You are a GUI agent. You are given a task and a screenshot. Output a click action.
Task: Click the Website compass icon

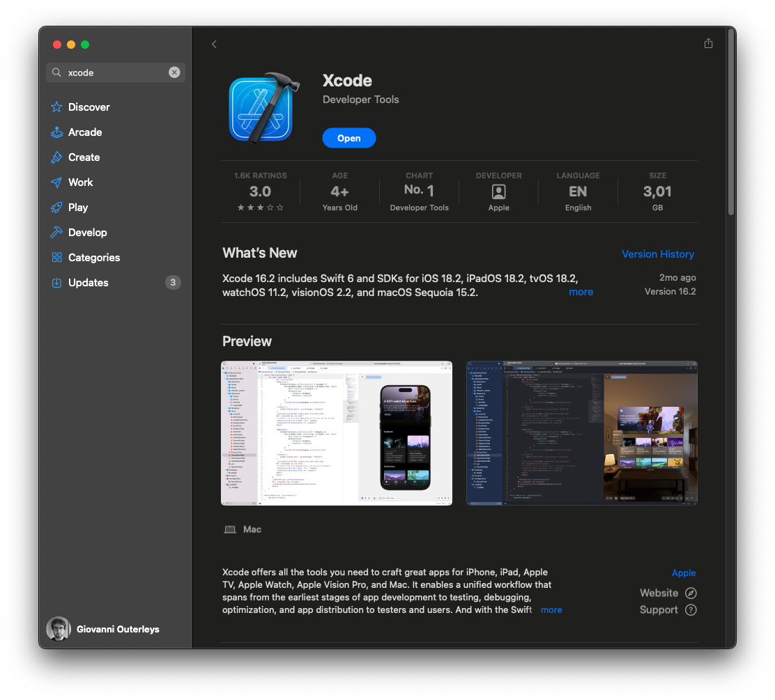(691, 593)
